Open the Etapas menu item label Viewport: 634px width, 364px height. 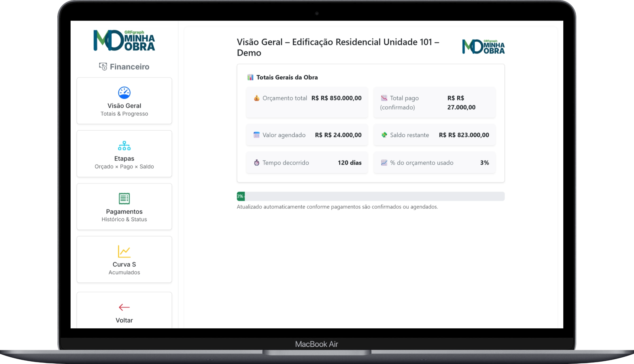click(124, 158)
